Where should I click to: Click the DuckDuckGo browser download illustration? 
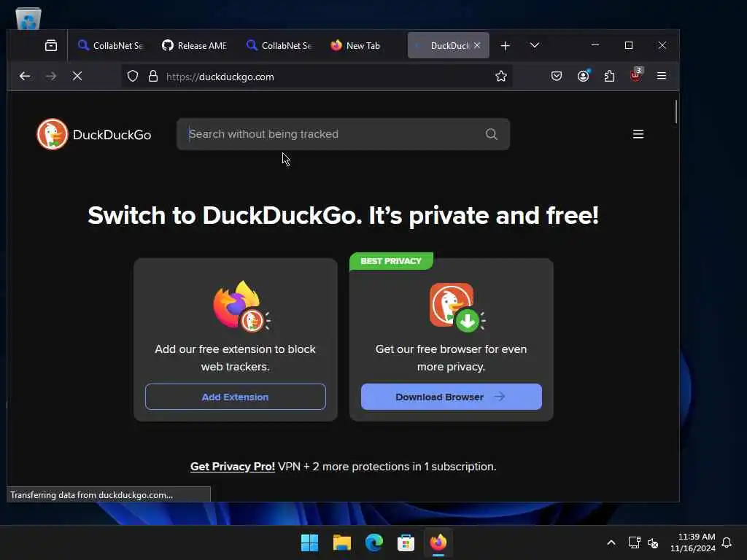(x=457, y=308)
